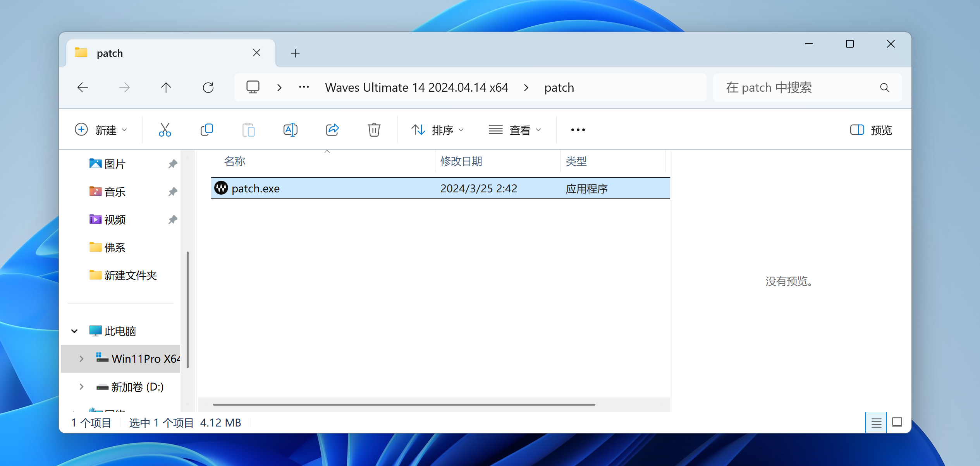The image size is (980, 466).
Task: Go up one folder level
Action: tap(166, 88)
